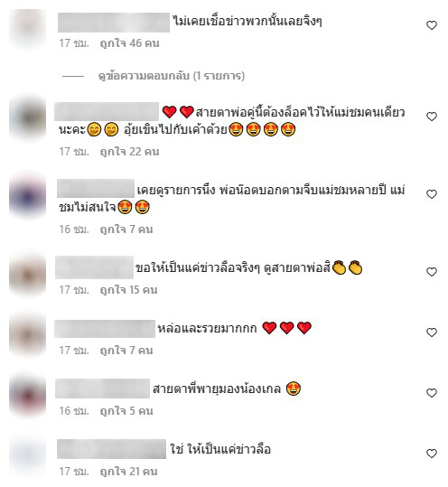Expand replies 'ดูข้อความตอบกลับ (1 รายการ)'

click(172, 76)
